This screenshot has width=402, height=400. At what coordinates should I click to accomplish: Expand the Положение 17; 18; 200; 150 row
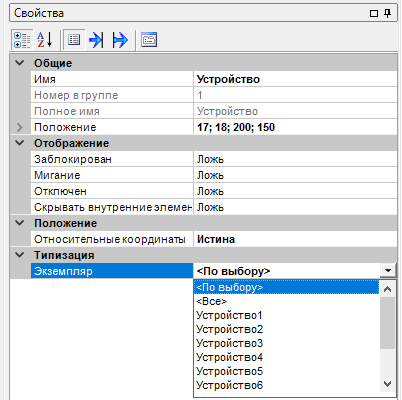[20, 127]
